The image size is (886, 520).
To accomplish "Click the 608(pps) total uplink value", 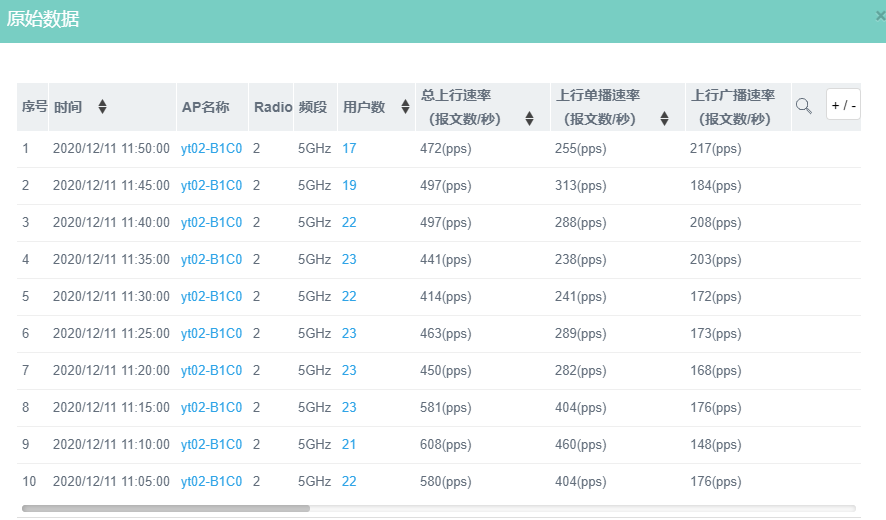I will click(x=445, y=445).
